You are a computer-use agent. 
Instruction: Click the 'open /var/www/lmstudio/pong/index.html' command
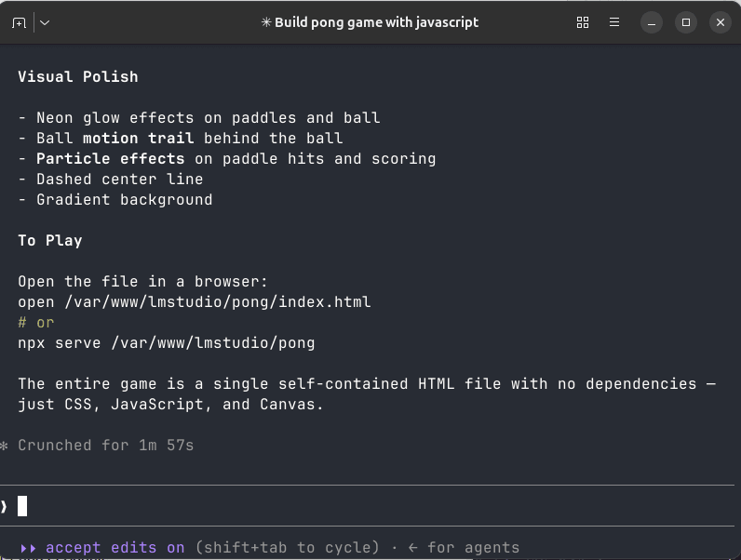(195, 301)
